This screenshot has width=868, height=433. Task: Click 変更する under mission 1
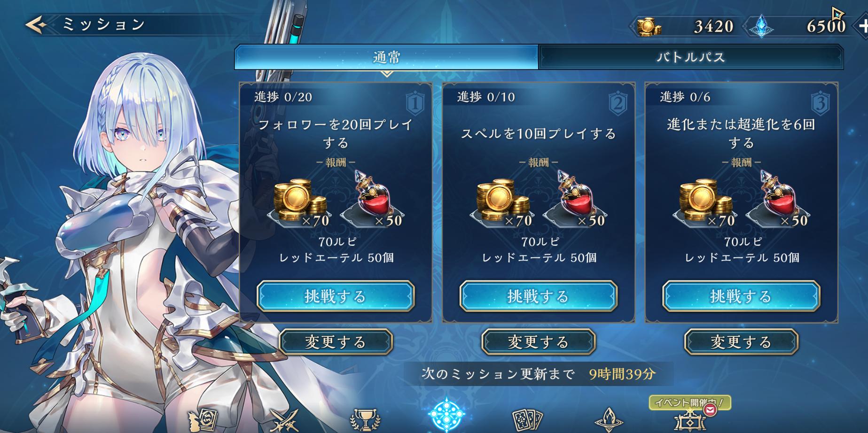click(336, 342)
